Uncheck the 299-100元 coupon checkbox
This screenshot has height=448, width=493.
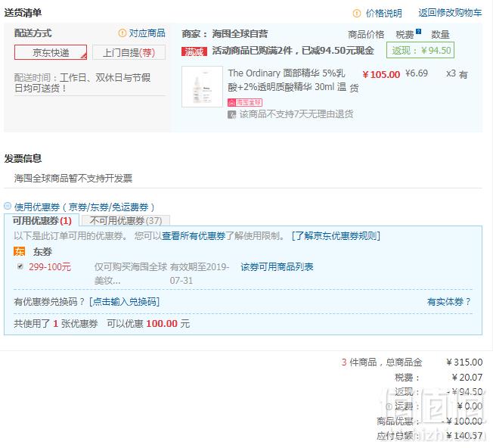20,267
